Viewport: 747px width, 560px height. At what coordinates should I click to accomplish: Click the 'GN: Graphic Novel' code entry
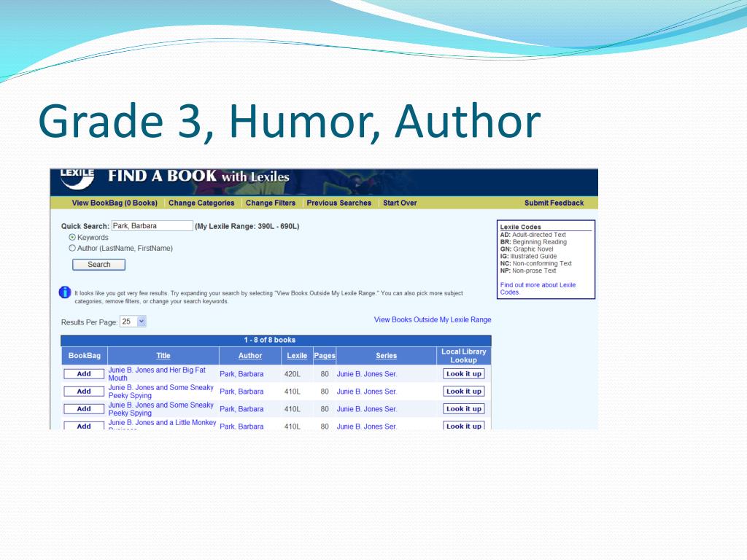527,249
